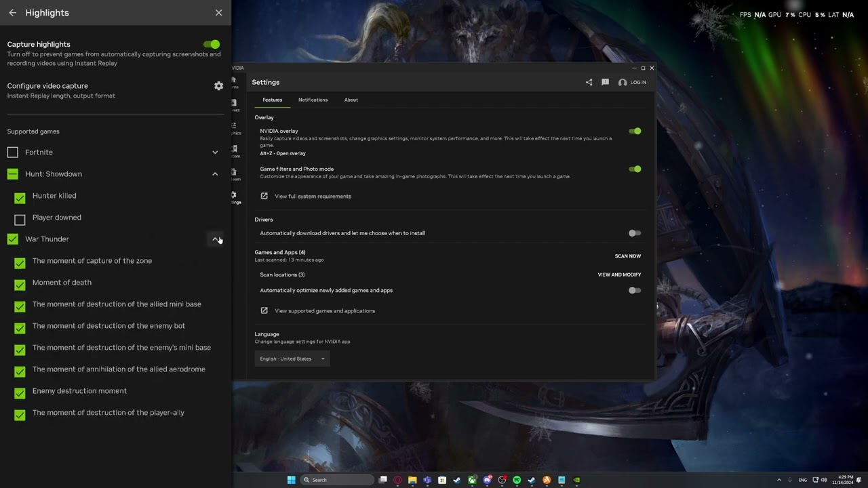Uncheck annihilation of the allied aerodrome highlight
868x488 pixels.
pyautogui.click(x=20, y=371)
